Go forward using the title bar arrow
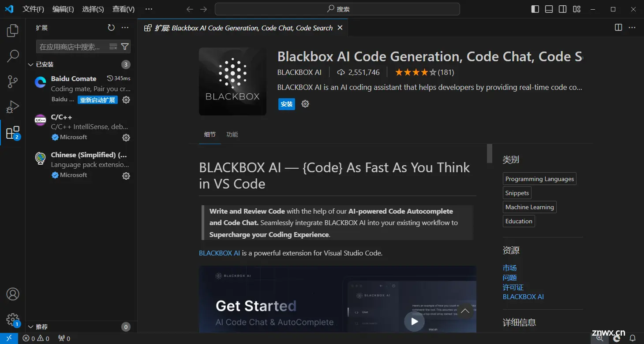The image size is (644, 344). 203,9
